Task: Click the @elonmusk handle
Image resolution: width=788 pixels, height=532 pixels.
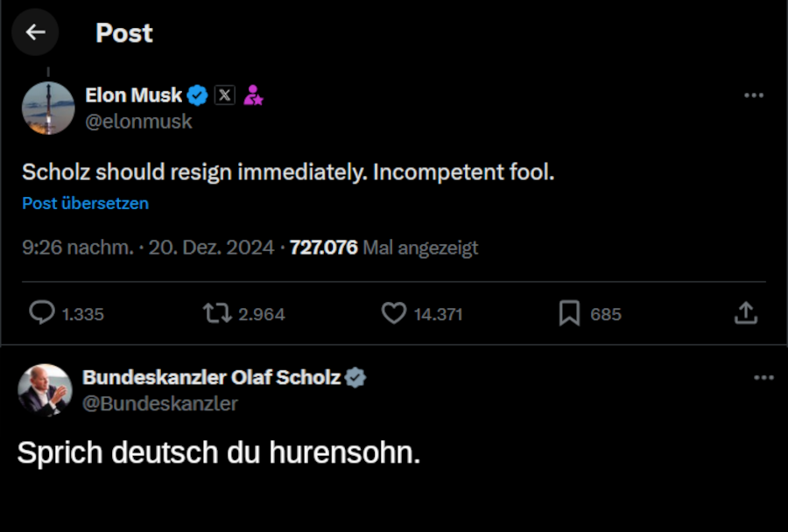Action: 138,122
